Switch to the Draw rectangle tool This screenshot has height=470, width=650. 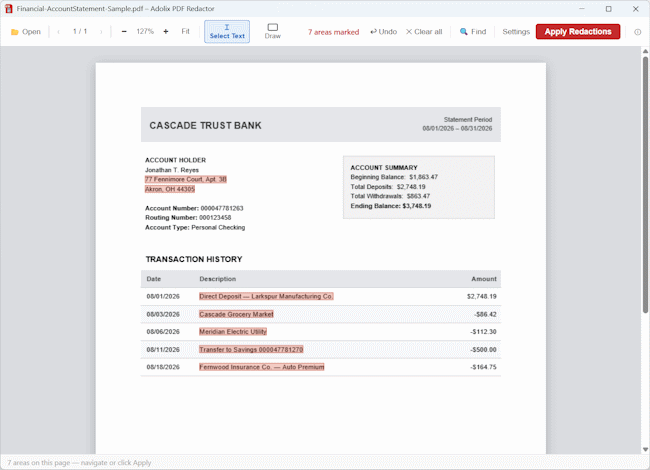(272, 31)
